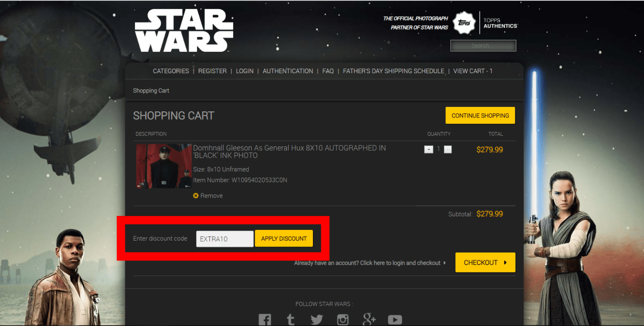644x326 pixels.
Task: Open the Star Wars YouTube channel
Action: (x=395, y=320)
